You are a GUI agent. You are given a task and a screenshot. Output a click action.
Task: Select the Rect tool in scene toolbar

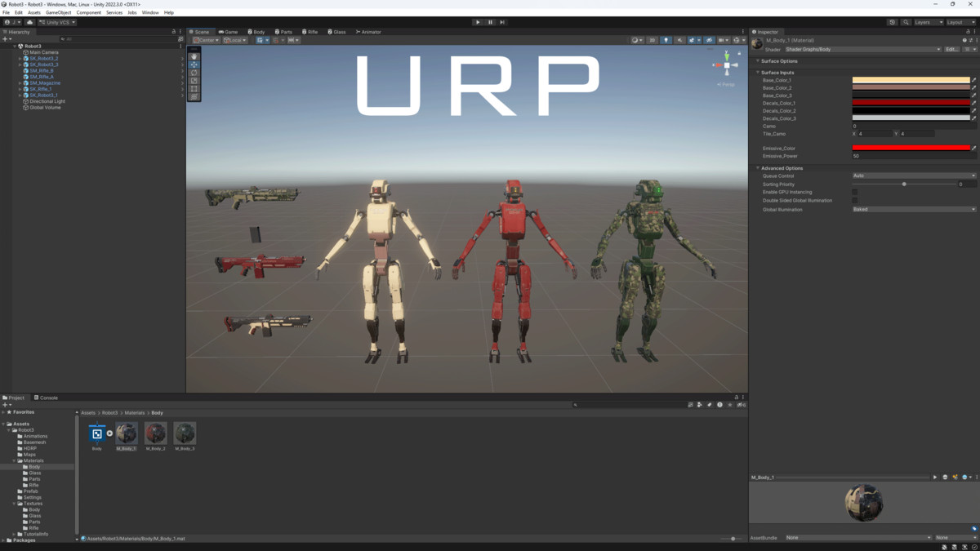[194, 89]
